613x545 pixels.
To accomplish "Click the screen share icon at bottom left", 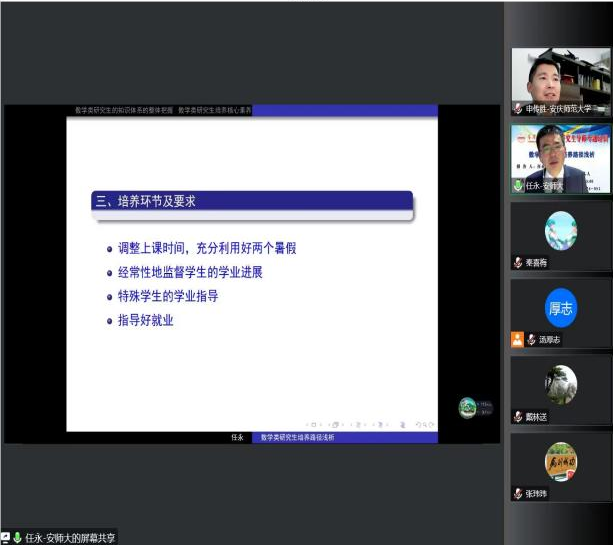I will tap(6, 537).
